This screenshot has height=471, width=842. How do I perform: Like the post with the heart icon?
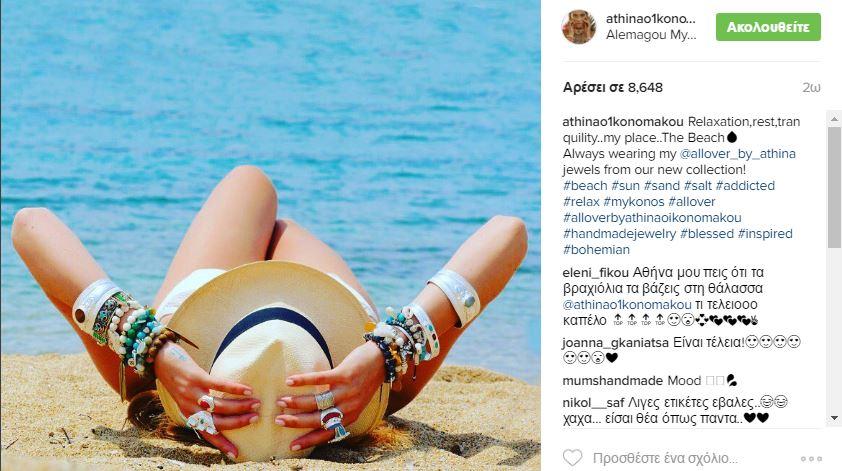[x=572, y=458]
